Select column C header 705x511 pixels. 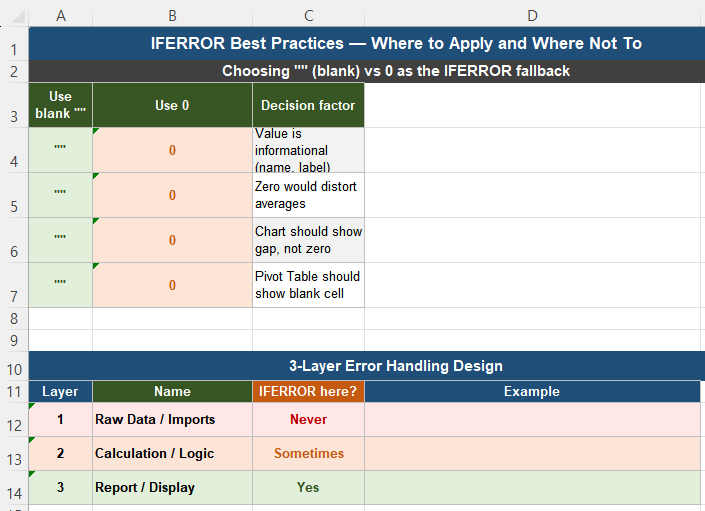point(308,16)
